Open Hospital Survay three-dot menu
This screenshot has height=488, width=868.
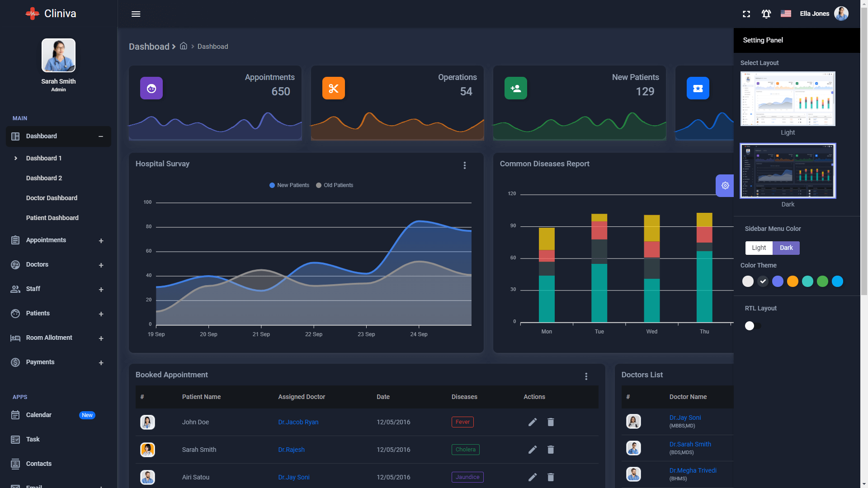click(465, 165)
